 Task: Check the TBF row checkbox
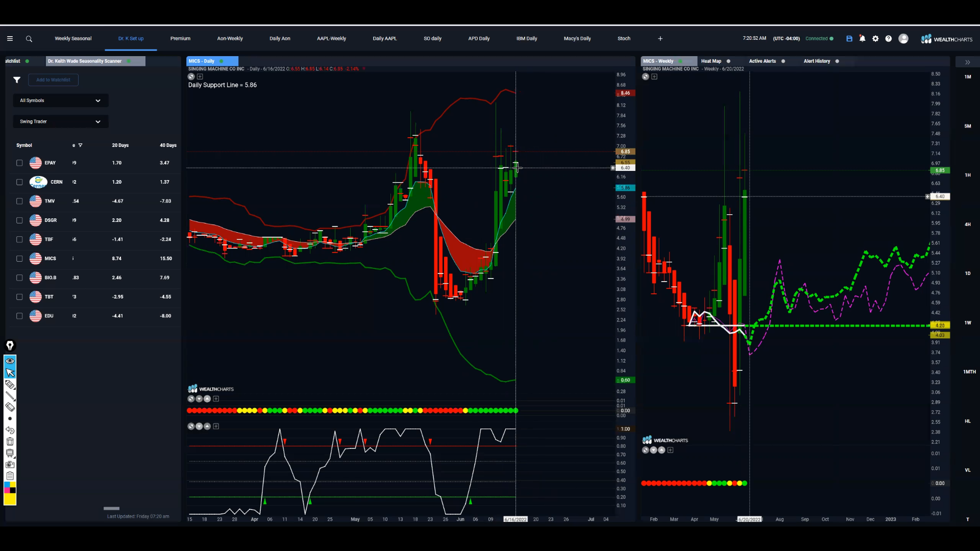pyautogui.click(x=19, y=239)
